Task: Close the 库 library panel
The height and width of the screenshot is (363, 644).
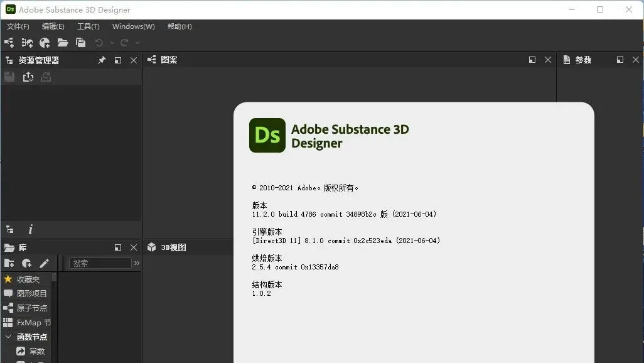Action: (x=134, y=247)
